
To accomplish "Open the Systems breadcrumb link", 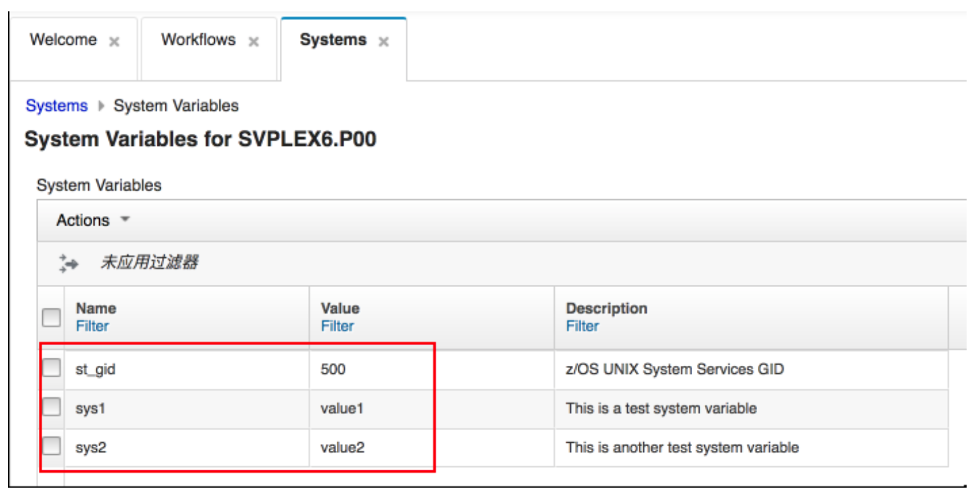I will coord(56,105).
